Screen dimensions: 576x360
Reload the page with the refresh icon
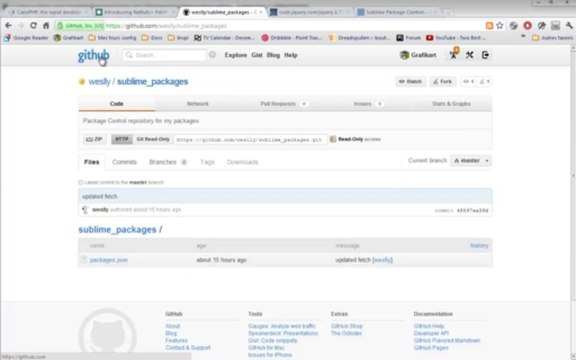pos(33,25)
